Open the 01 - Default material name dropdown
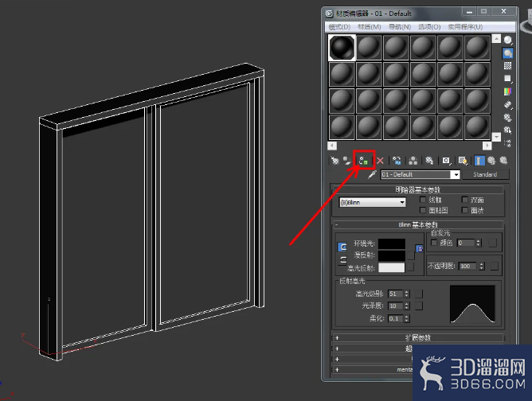 pyautogui.click(x=456, y=174)
